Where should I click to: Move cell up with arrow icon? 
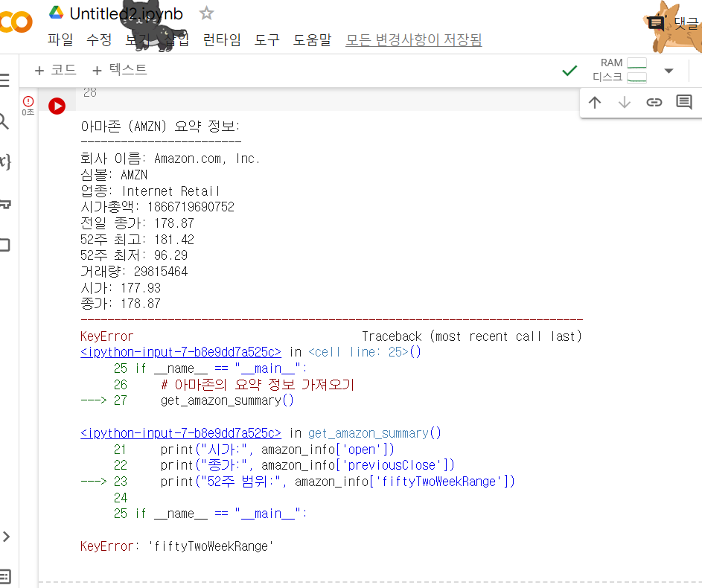coord(595,103)
